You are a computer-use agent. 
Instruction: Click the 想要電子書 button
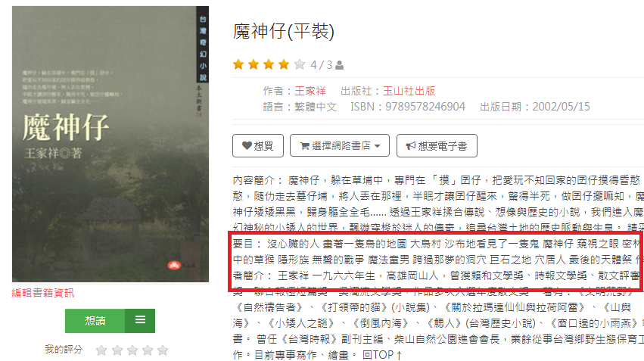(x=437, y=145)
